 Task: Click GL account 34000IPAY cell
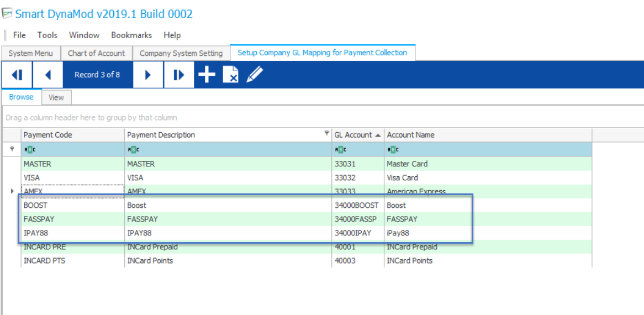coord(358,233)
